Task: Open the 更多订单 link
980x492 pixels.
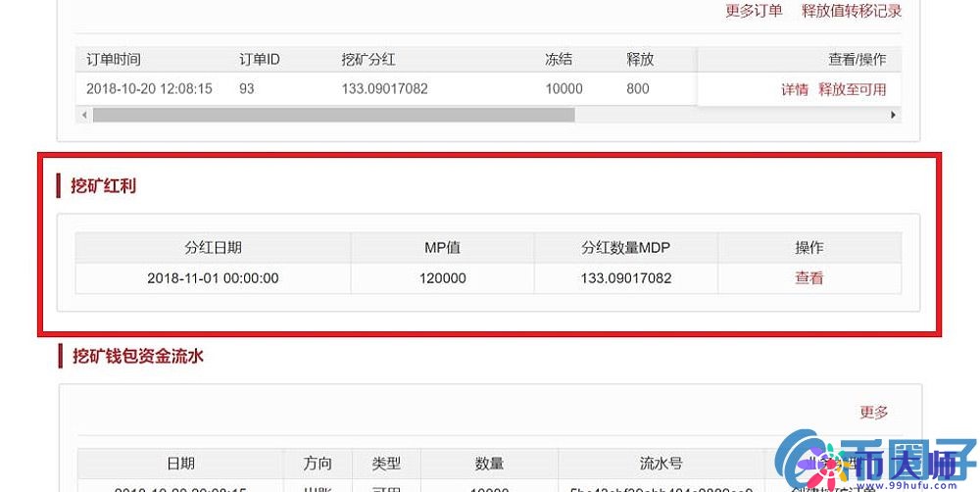Action: [x=754, y=11]
